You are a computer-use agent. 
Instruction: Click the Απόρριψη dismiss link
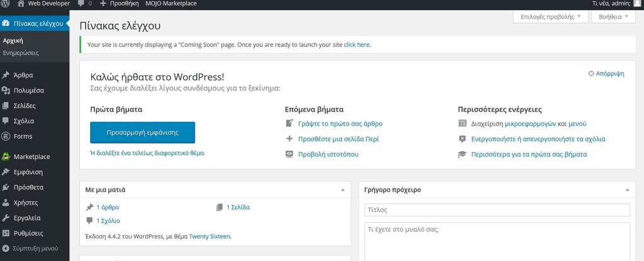tap(610, 74)
